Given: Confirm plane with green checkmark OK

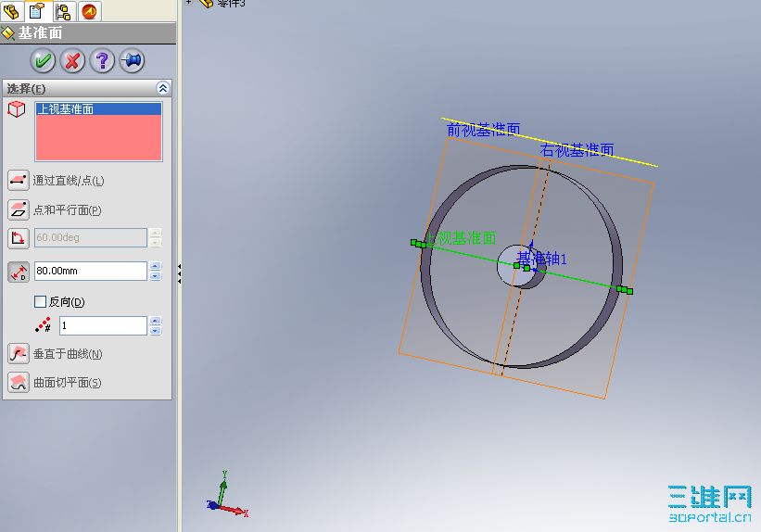Looking at the screenshot, I should coord(43,60).
